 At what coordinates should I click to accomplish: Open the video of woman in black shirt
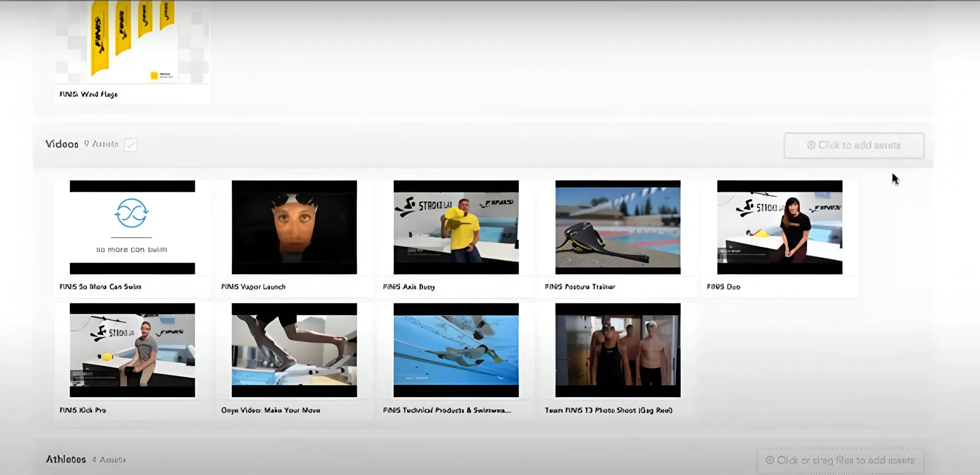(x=780, y=227)
